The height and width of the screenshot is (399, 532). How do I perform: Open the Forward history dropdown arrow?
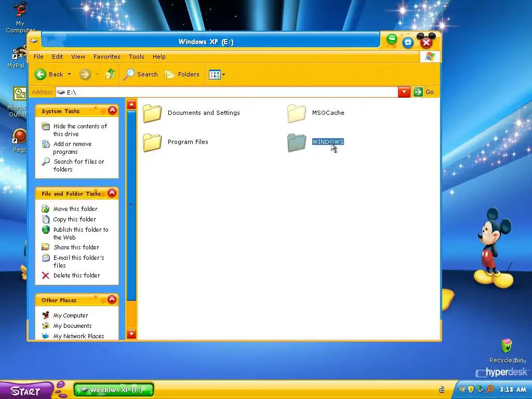[97, 74]
